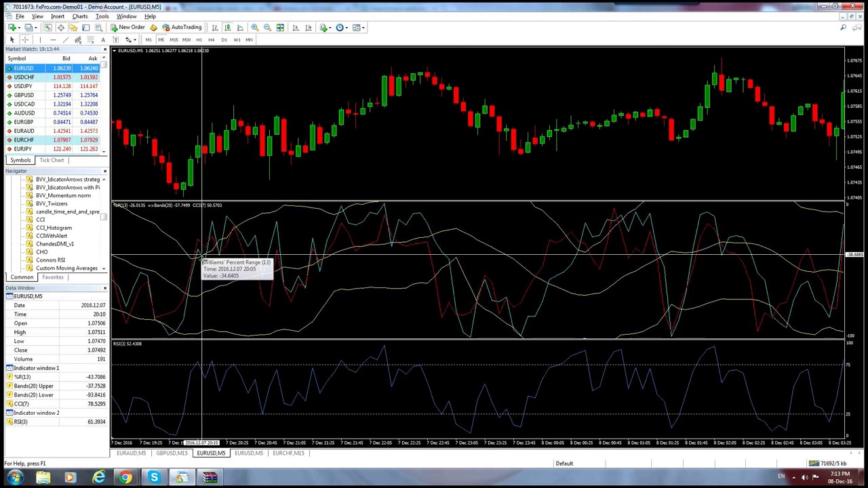Image resolution: width=868 pixels, height=488 pixels.
Task: Select the Trendline drawing tool
Action: [x=66, y=40]
